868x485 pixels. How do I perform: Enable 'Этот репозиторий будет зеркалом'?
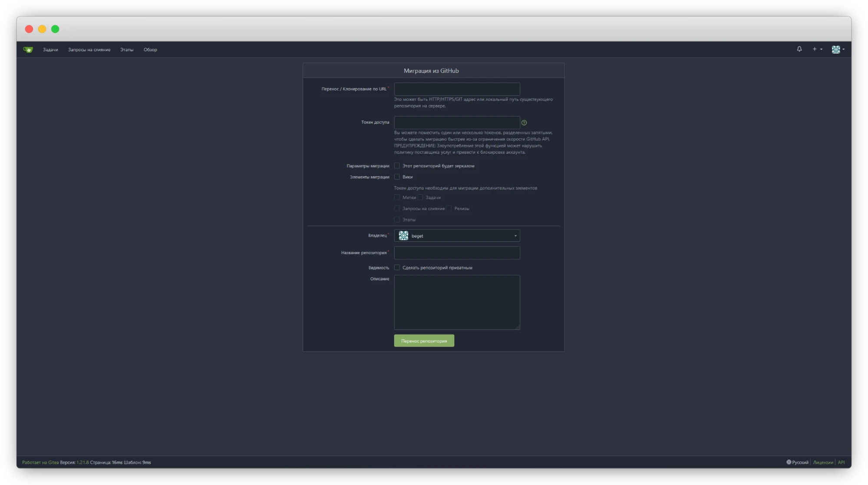click(x=397, y=165)
